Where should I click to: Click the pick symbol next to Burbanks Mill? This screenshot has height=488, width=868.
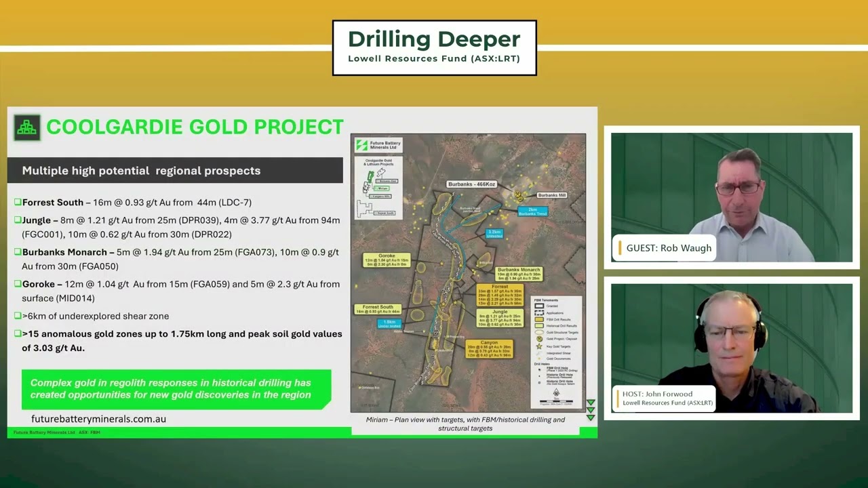520,195
